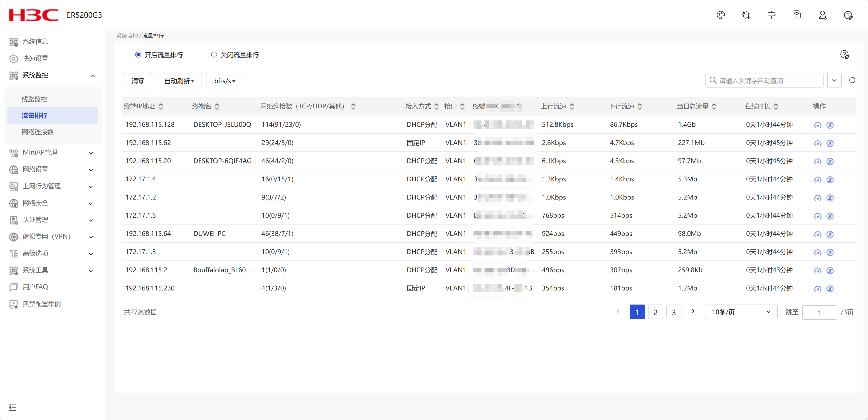Click the 清零 button

(138, 81)
